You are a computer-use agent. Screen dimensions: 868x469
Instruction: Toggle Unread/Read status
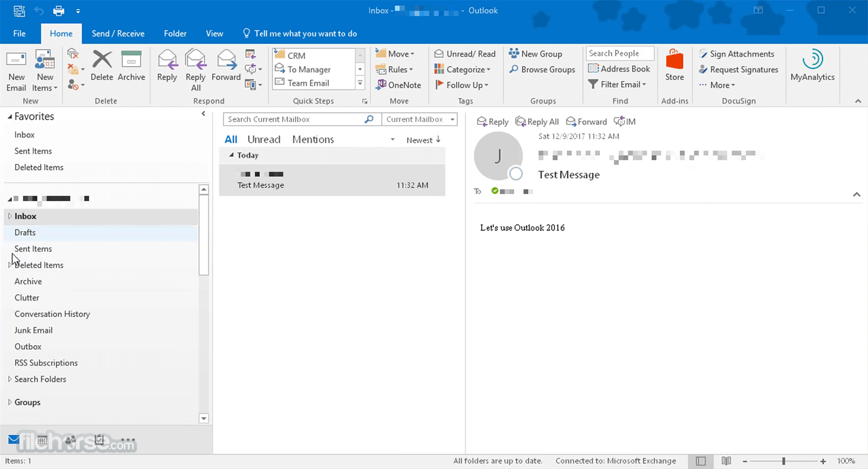pos(465,54)
